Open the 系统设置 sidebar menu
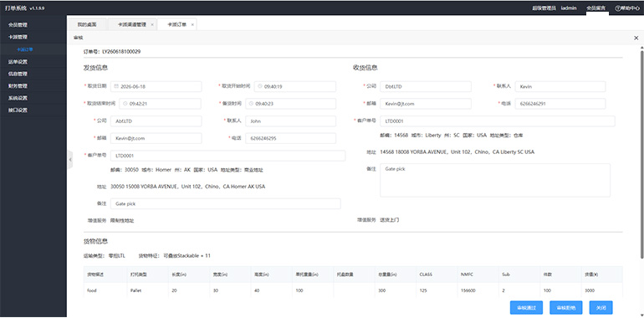 click(33, 98)
